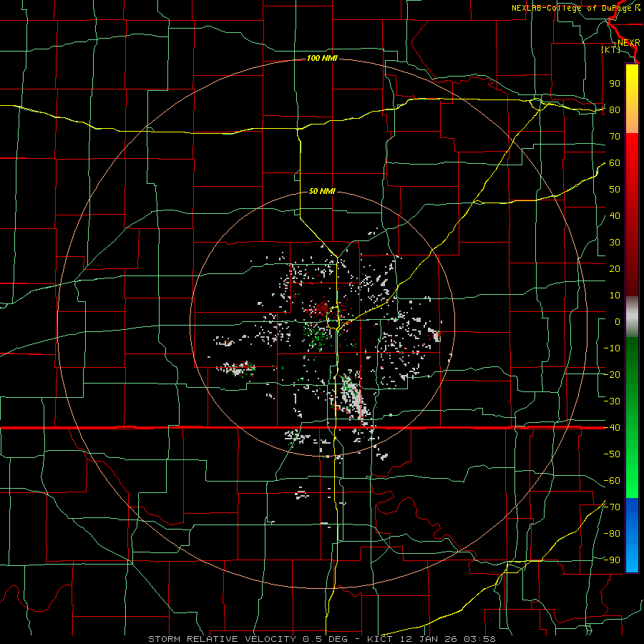Select the 80 value on velocity scale

point(615,110)
